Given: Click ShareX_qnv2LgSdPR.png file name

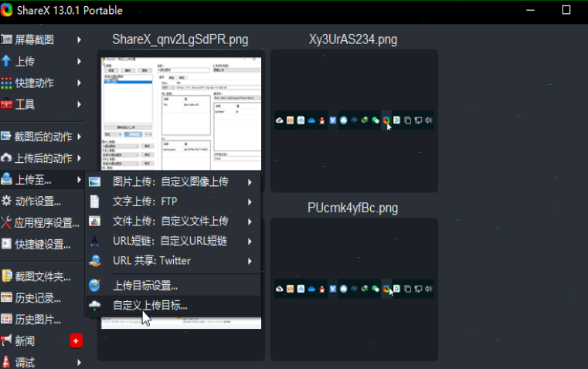Looking at the screenshot, I should [180, 39].
